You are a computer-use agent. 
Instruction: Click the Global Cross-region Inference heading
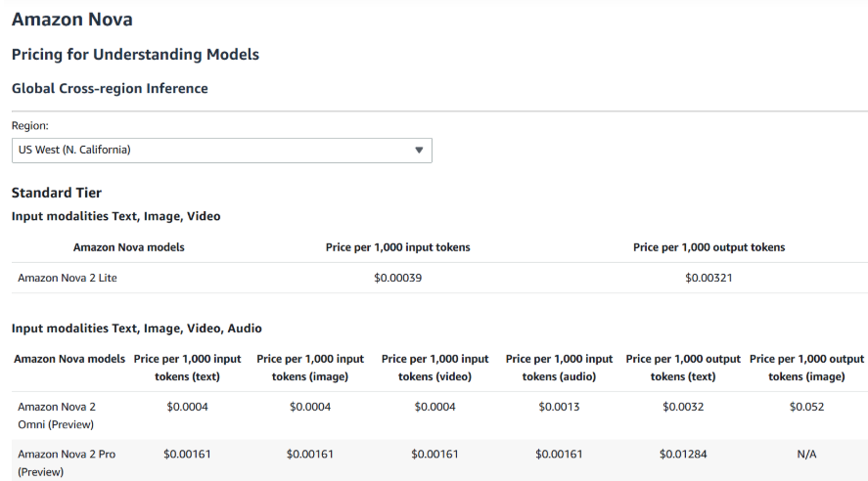(110, 88)
